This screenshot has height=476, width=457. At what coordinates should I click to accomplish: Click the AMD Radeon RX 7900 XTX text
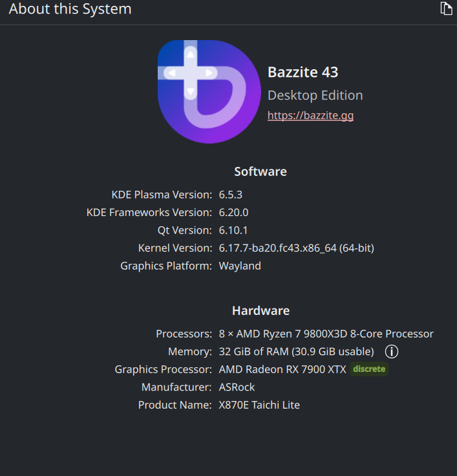pyautogui.click(x=282, y=369)
